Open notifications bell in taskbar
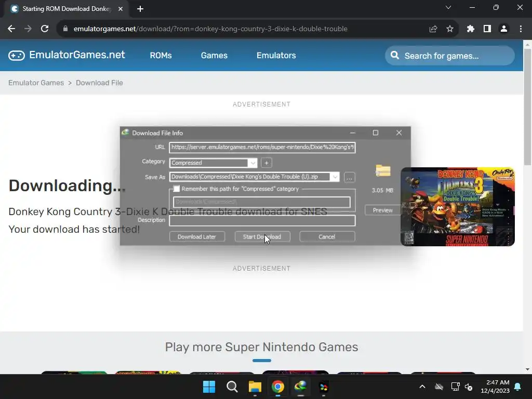 pos(518,387)
